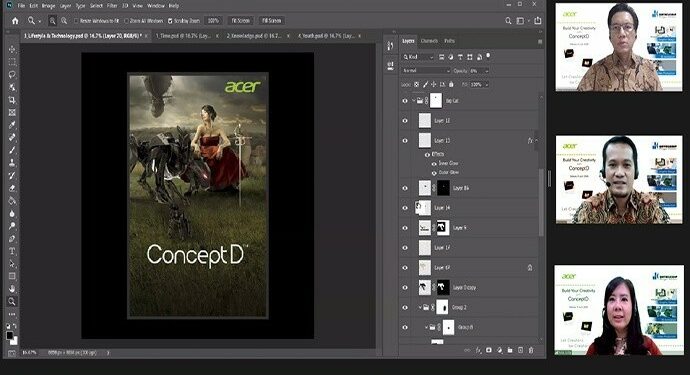Switch to the 1_Time.psd document tab

coord(183,36)
